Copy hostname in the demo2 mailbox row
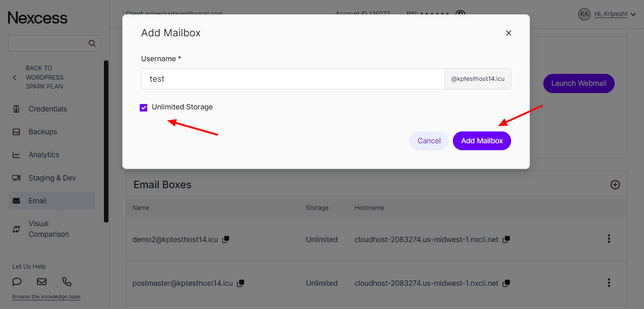644x309 pixels. (x=506, y=240)
